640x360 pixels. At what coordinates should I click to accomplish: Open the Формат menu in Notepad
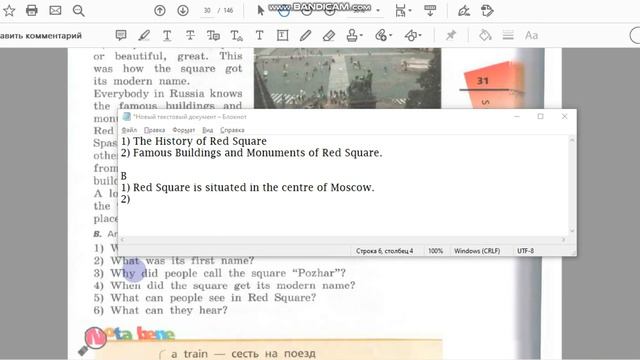pyautogui.click(x=184, y=130)
